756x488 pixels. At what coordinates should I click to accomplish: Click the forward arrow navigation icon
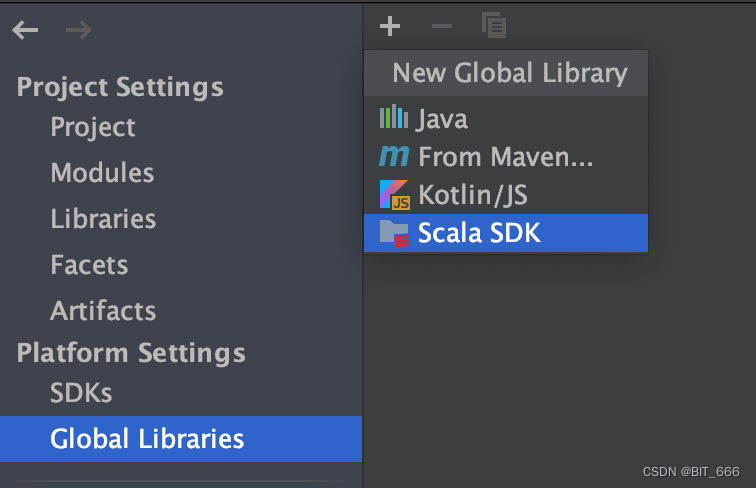[x=79, y=30]
